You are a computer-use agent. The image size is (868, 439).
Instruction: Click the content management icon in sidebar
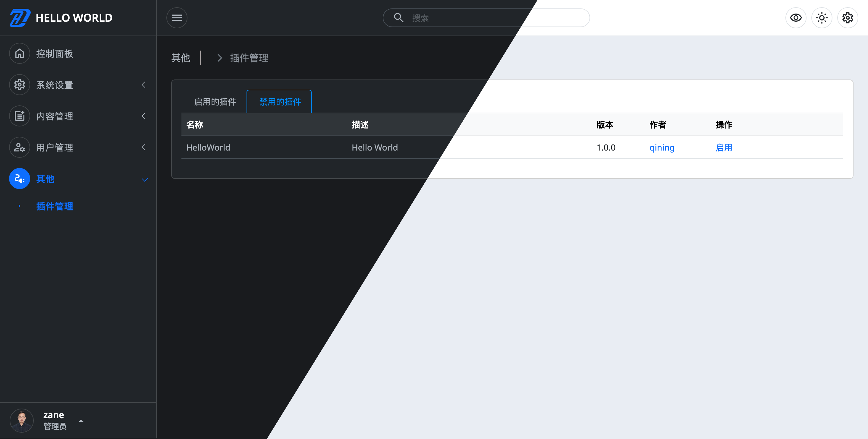point(19,116)
